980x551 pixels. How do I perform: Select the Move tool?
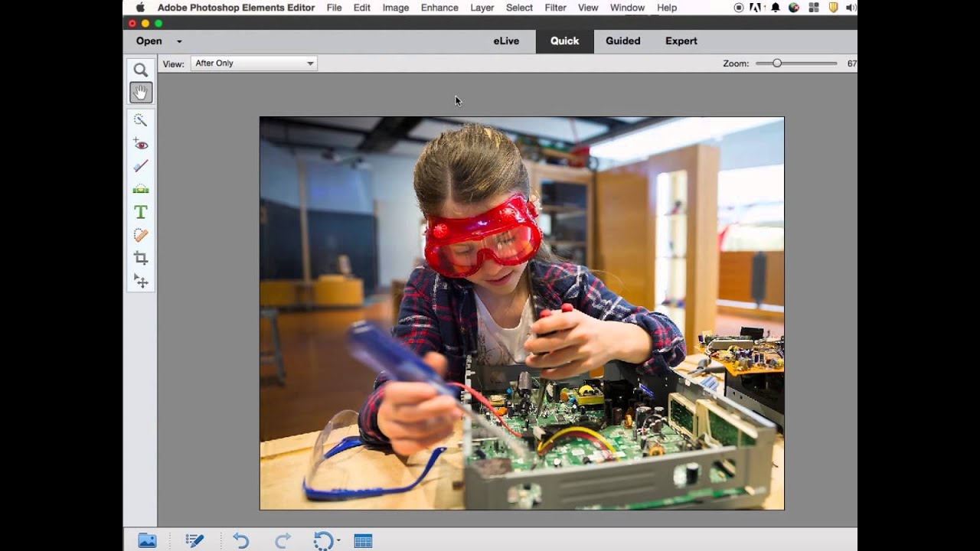click(x=140, y=281)
